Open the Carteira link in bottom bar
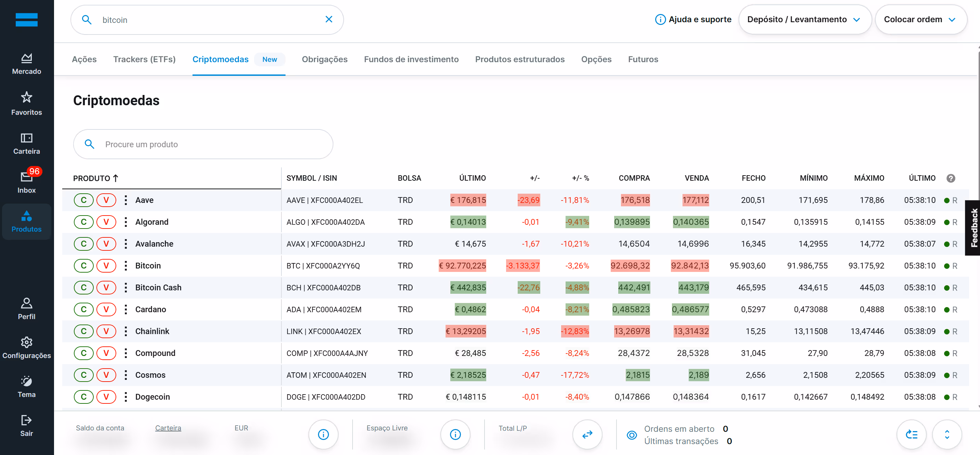 point(168,428)
